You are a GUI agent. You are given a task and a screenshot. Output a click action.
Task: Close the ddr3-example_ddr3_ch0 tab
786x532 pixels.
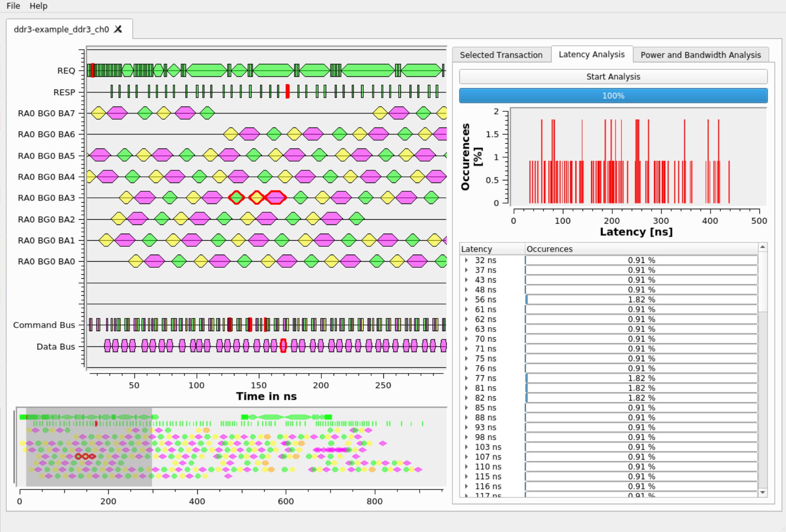tap(118, 29)
